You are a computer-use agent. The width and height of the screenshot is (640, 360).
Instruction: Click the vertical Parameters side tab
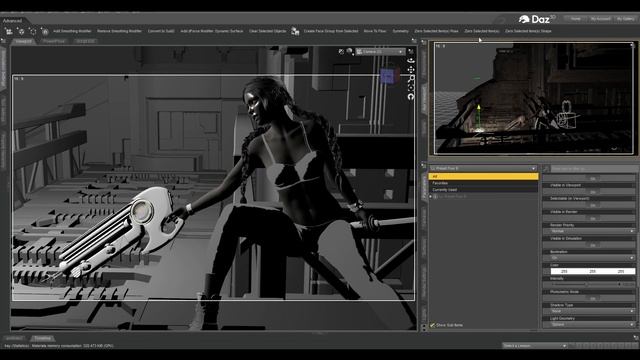[424, 188]
